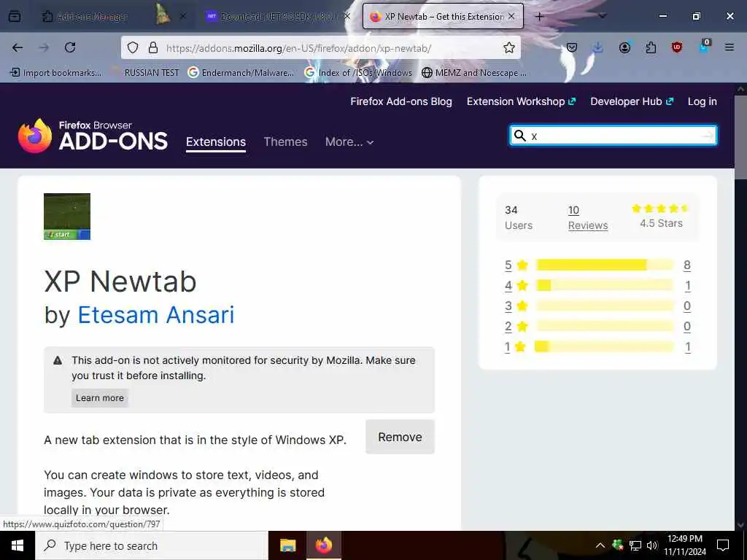Switch to the Download .NET SDK tab
Viewport: 747px width, 560px height.
point(279,17)
